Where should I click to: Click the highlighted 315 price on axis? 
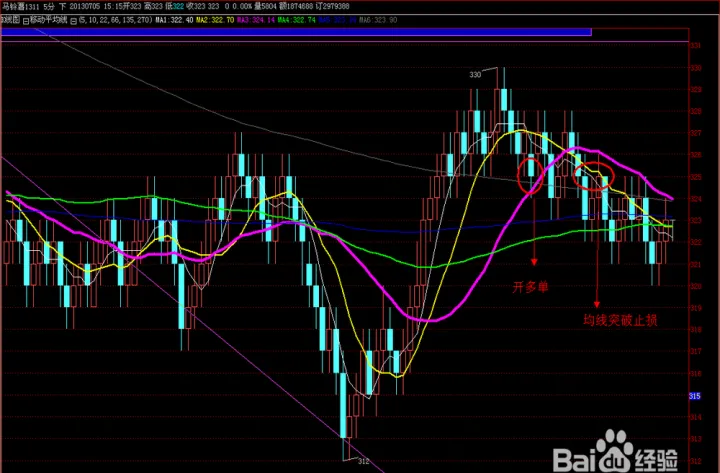click(x=694, y=397)
